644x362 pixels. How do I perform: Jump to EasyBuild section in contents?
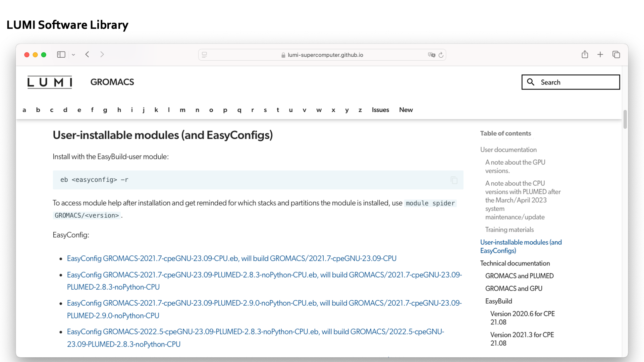(x=499, y=301)
